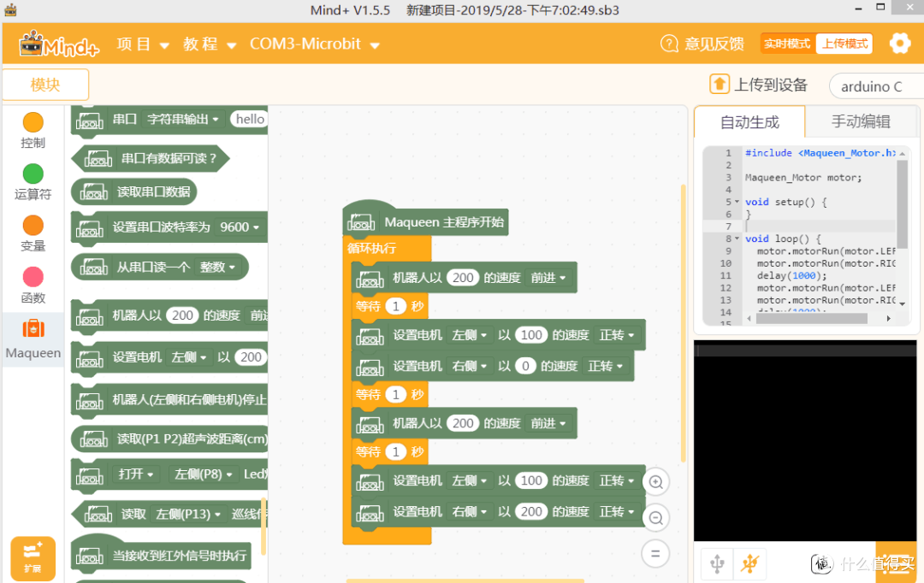924x583 pixels.
Task: Collapse the void loop() fold arrow
Action: pos(737,238)
